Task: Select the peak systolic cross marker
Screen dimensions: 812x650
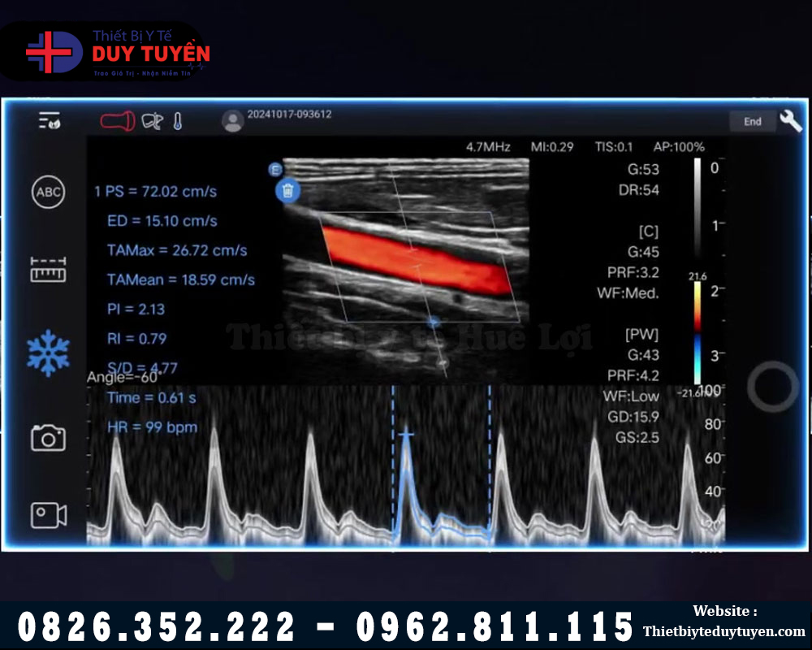Action: point(406,435)
